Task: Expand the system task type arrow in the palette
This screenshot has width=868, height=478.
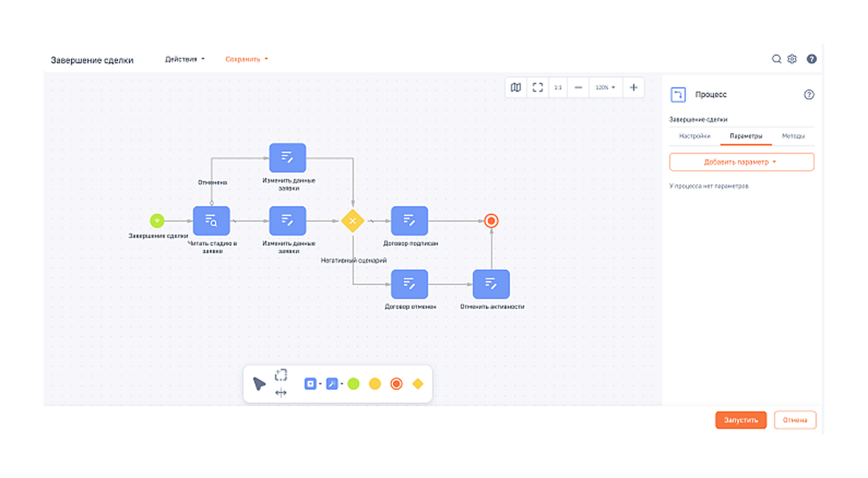Action: click(x=342, y=384)
